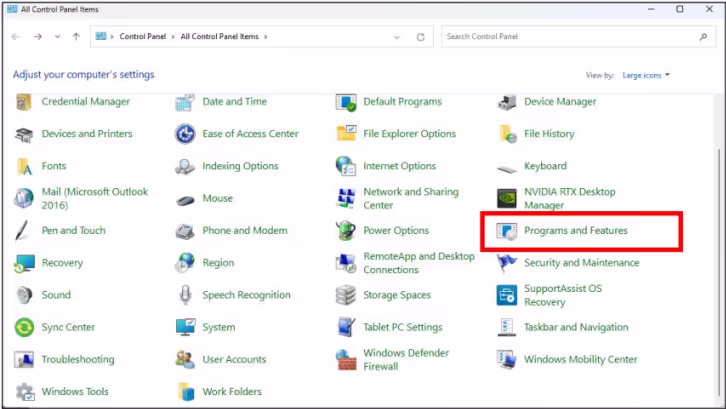Open the File History icon
Image resolution: width=726 pixels, height=409 pixels.
507,134
